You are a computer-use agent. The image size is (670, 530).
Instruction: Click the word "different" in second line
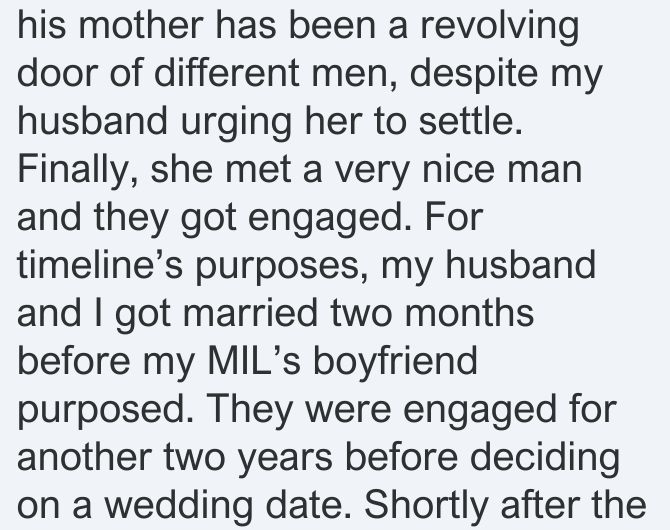tap(226, 72)
